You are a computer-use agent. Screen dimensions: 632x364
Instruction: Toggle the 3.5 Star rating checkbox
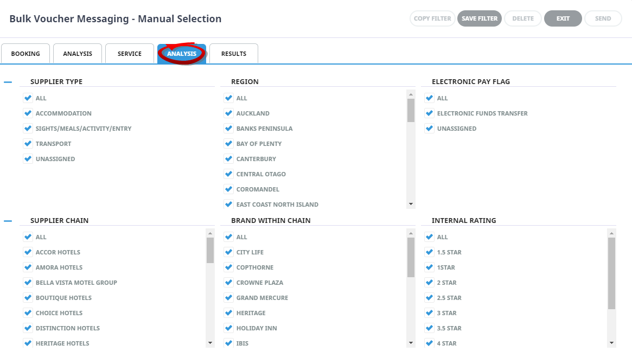click(x=429, y=328)
